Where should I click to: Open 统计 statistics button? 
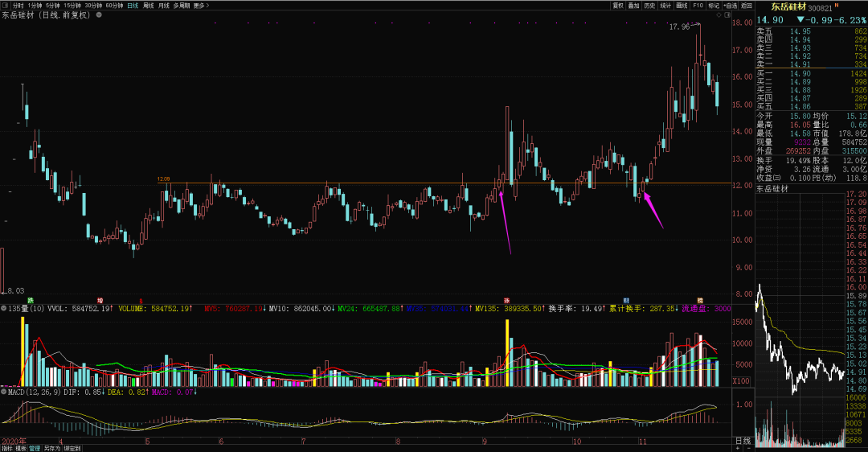(x=666, y=5)
